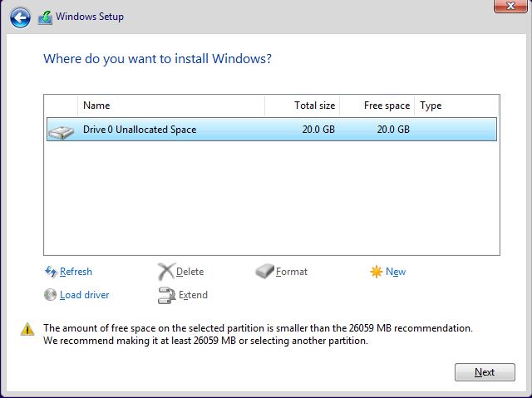This screenshot has height=398, width=532.
Task: Click the 20.0 GB total size value
Action: pos(318,129)
